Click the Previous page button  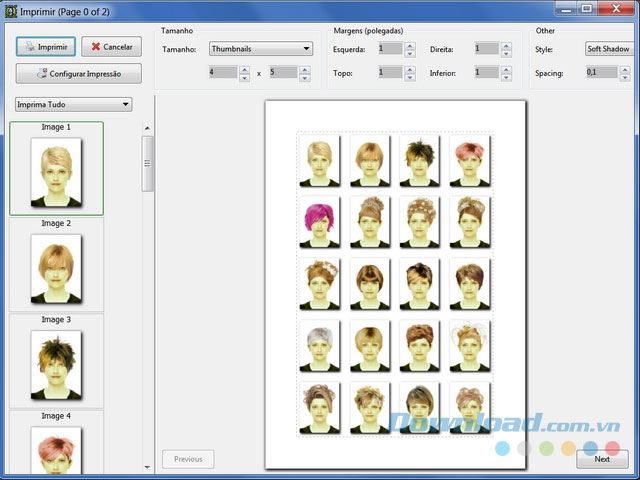coord(188,459)
